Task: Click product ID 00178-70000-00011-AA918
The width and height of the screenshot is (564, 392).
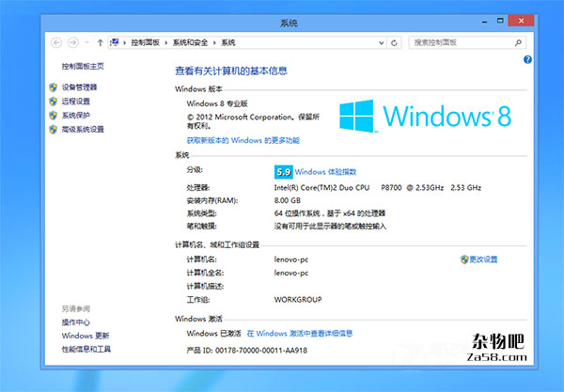Action: tap(261, 351)
